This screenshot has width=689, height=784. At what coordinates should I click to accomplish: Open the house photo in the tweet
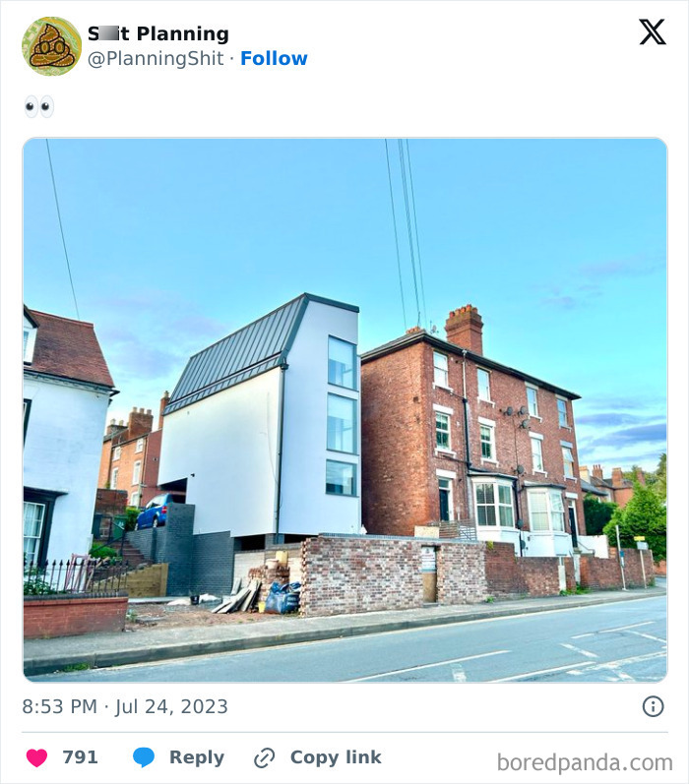(x=344, y=410)
